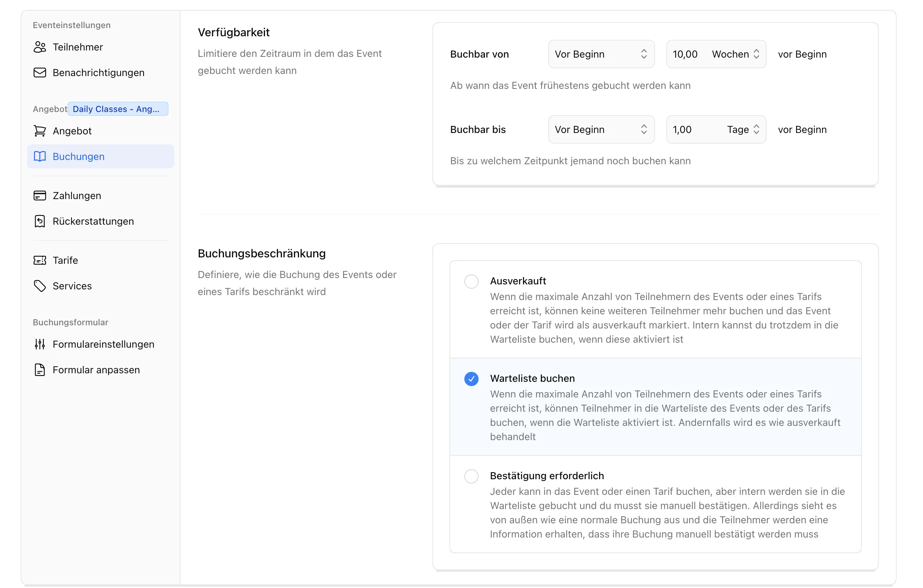Click the Daily Classes offer badge
Screen dimensions: 923x588
118,109
